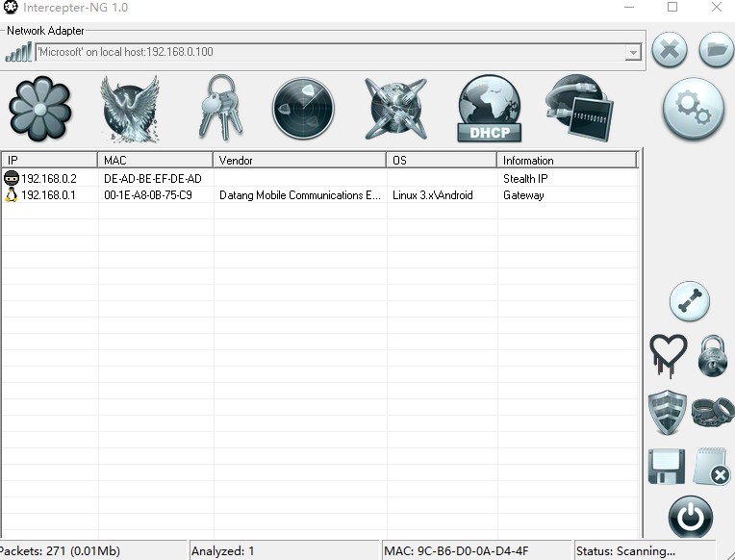Open Settings gears button
Screen dimensions: 735x560
[x=694, y=109]
